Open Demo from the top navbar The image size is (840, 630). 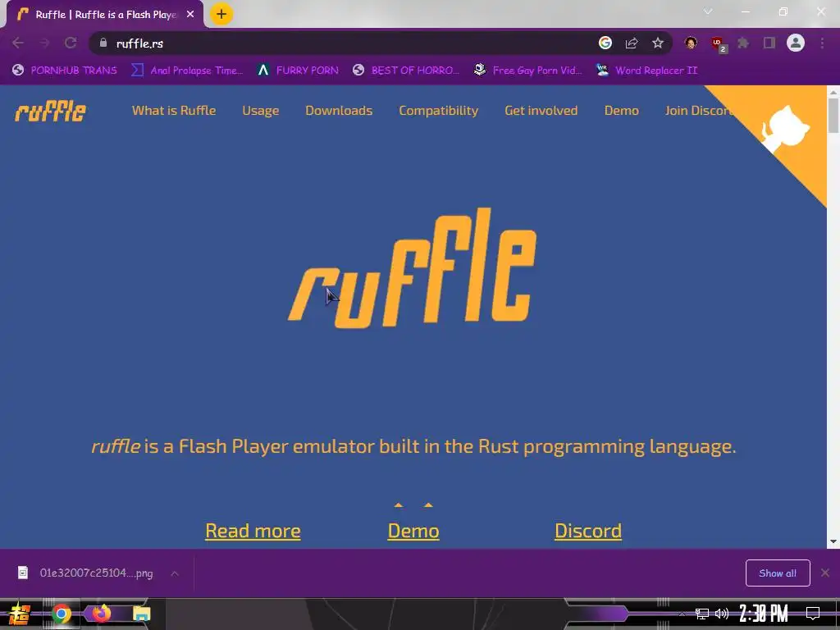click(x=622, y=111)
